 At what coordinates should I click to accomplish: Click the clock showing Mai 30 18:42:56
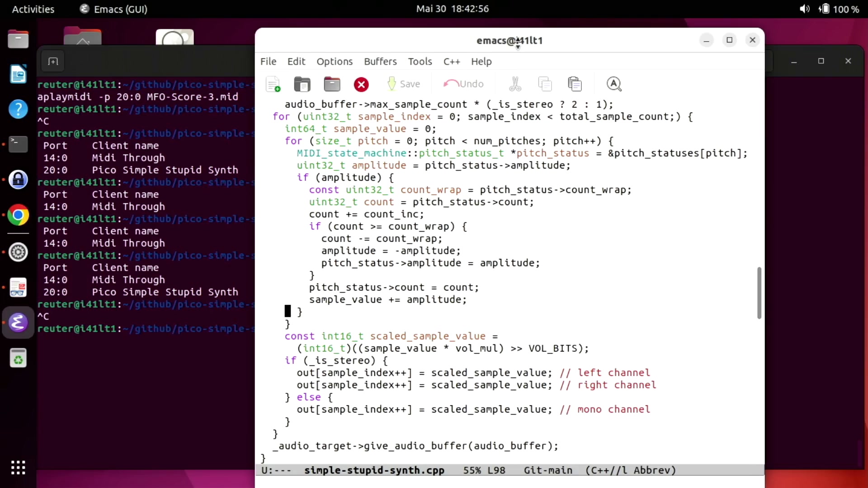pyautogui.click(x=453, y=9)
